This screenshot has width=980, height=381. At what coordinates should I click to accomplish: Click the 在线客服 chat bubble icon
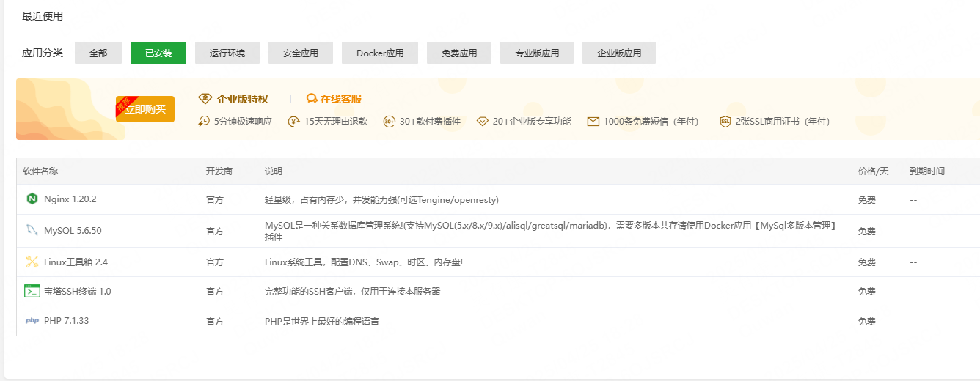312,99
